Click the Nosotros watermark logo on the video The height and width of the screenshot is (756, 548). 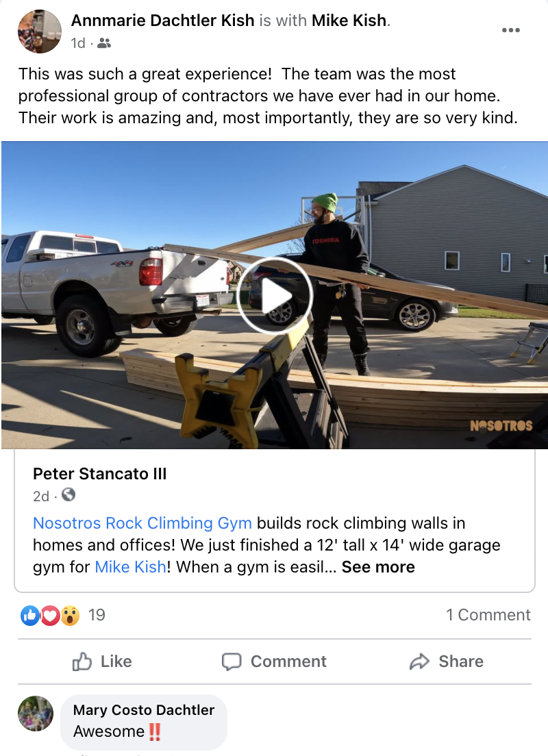tap(501, 426)
